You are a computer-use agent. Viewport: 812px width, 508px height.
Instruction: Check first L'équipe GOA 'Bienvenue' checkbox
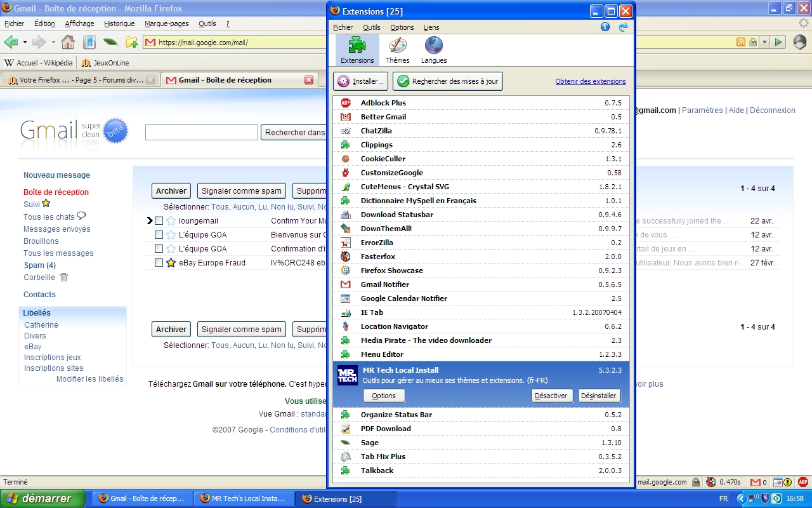[159, 235]
